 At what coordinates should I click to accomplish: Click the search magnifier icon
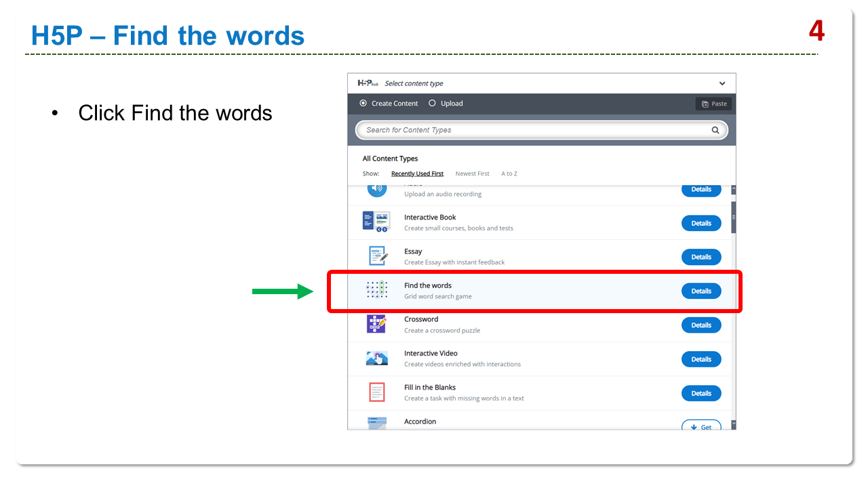715,130
